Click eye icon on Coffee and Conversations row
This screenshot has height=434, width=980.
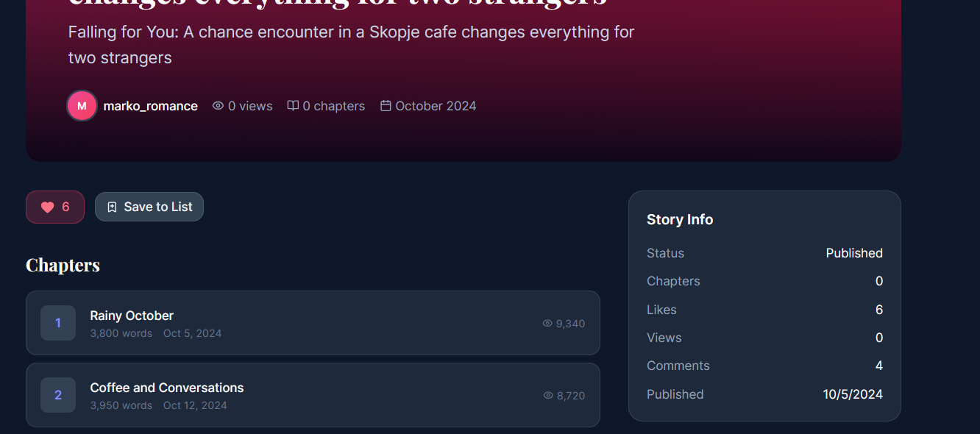(548, 396)
